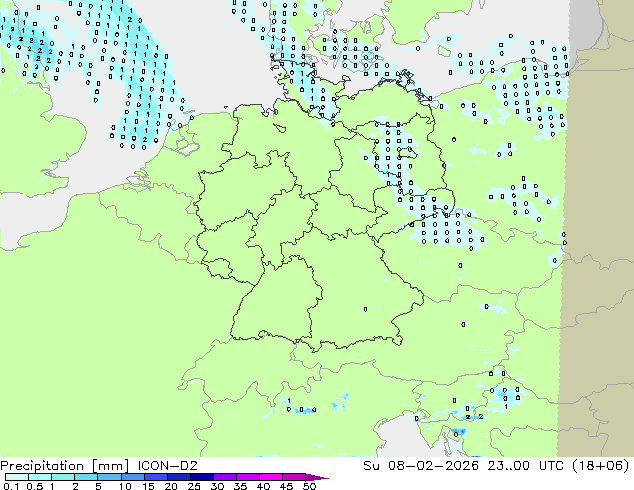Screen dimensions: 634x490
Task: Click the legend label "0.5"
Action: pos(35,486)
